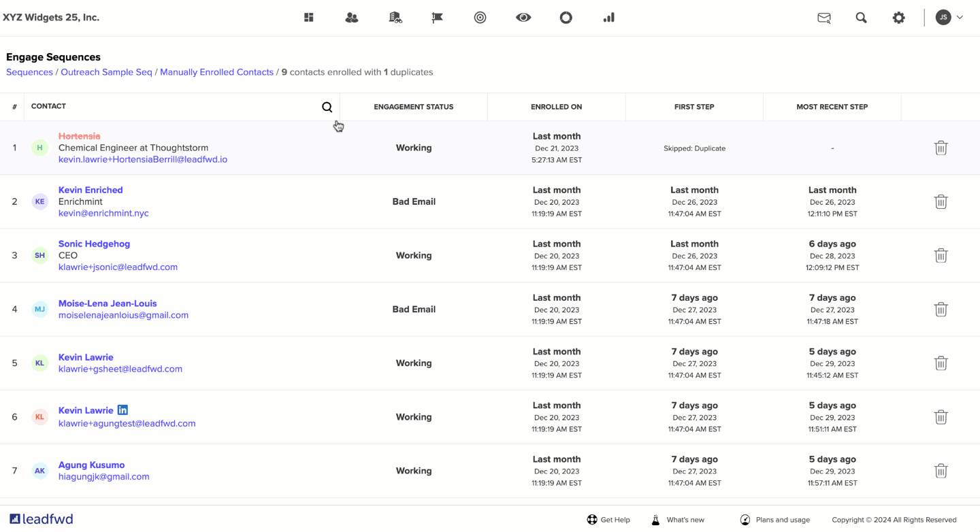Go to the Sequences breadcrumb
This screenshot has width=980, height=532.
[29, 72]
